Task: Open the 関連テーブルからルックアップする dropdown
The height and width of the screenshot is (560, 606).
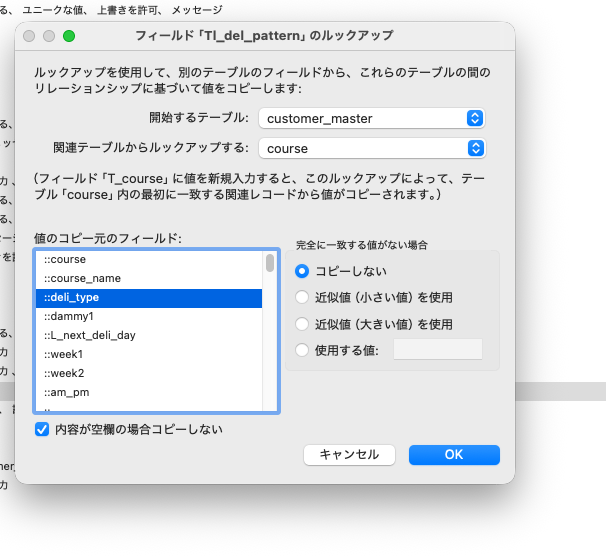Action: coord(371,149)
